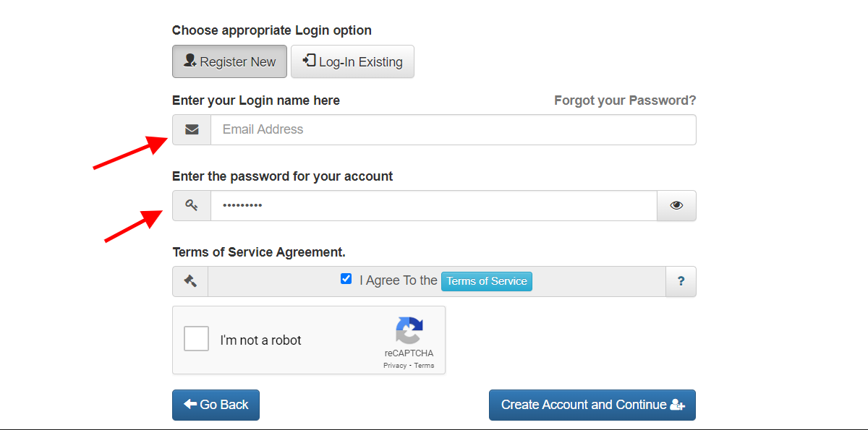Click the gavel icon in Terms row

tap(190, 281)
